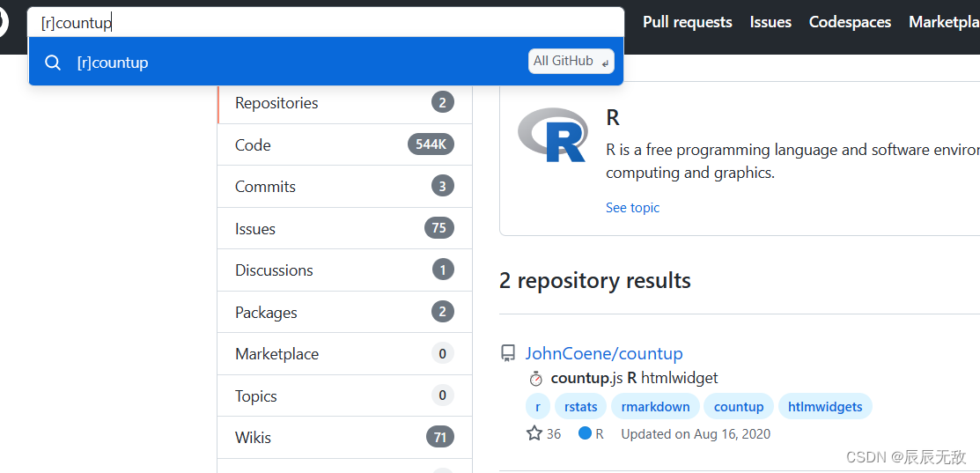Click the 3 Commits count badge

443,186
